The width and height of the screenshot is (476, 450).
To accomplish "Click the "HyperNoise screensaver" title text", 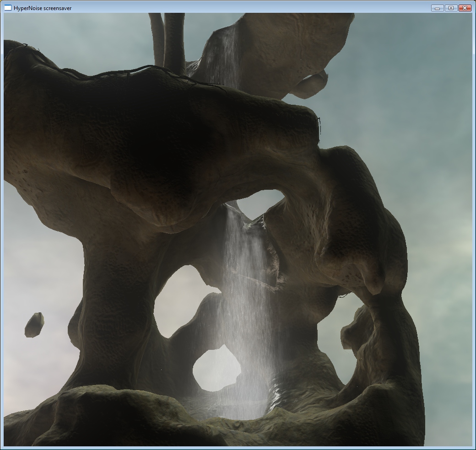I will point(43,8).
